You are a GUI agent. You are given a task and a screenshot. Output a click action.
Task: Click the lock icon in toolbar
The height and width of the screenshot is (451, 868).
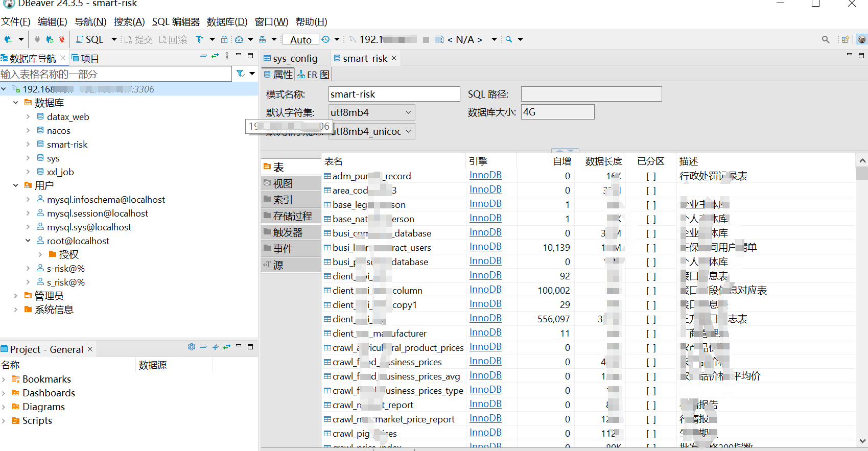(224, 39)
